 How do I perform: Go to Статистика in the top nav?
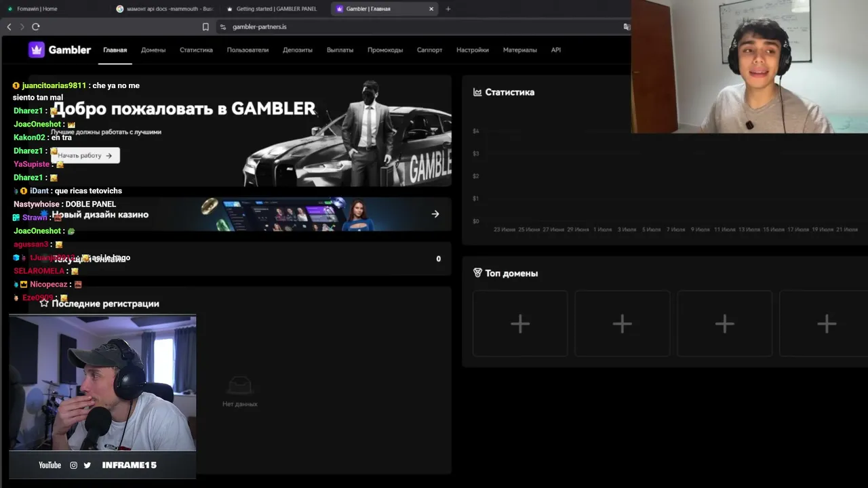click(196, 50)
